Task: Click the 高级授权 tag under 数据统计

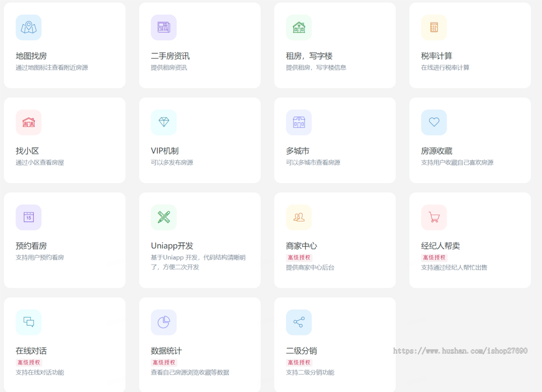Action: pos(164,362)
